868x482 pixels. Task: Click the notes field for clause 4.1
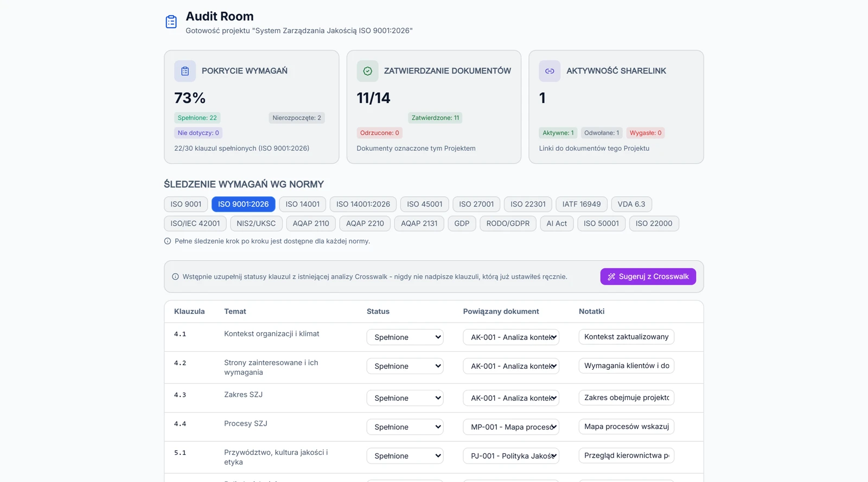627,337
